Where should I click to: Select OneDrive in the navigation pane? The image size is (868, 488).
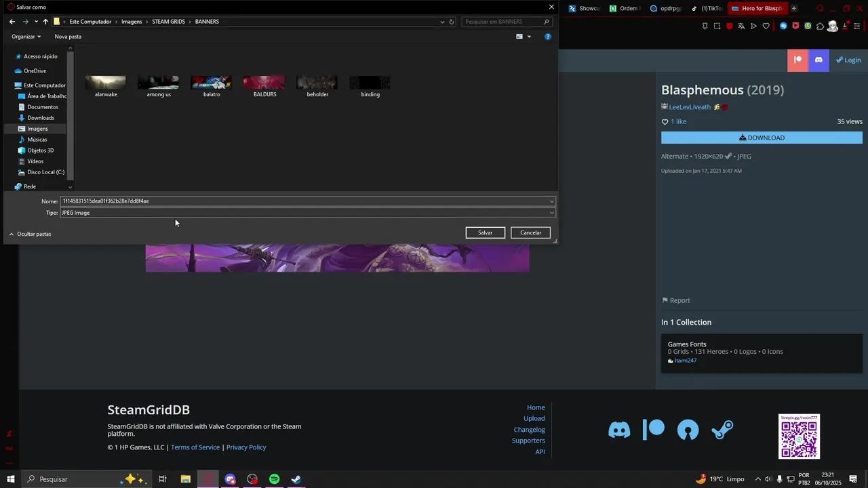[35, 71]
